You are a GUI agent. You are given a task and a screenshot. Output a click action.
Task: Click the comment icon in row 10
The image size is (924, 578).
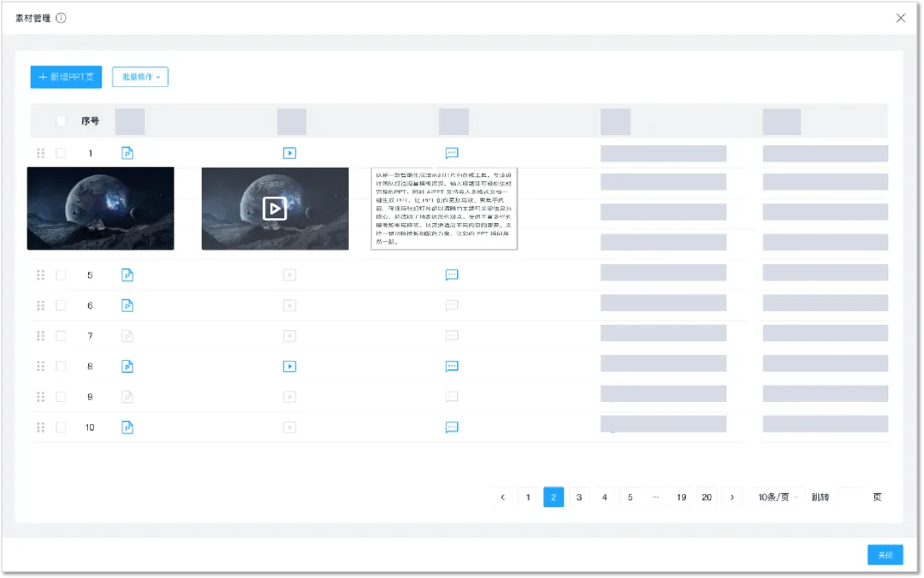pos(452,428)
